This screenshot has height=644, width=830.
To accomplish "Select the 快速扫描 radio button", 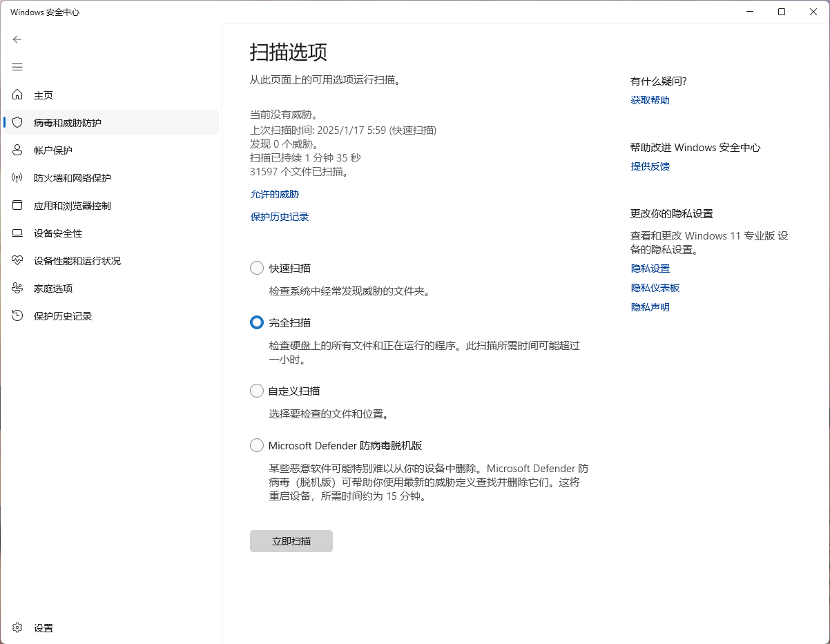I will click(x=257, y=268).
